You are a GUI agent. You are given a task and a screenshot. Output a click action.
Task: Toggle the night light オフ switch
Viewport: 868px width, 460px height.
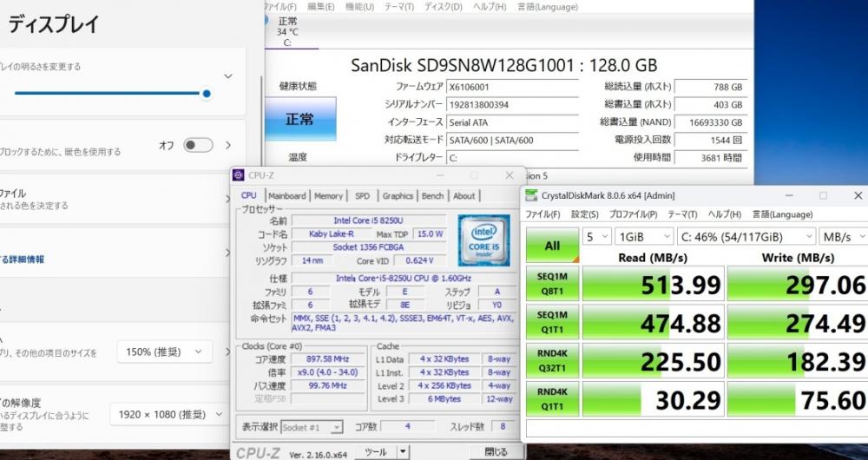click(x=198, y=145)
